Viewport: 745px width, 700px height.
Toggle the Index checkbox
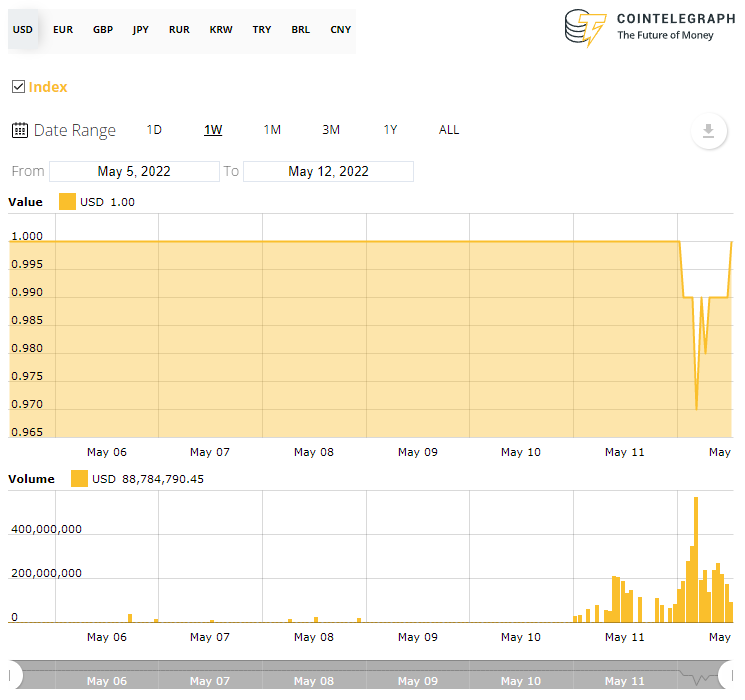click(18, 87)
